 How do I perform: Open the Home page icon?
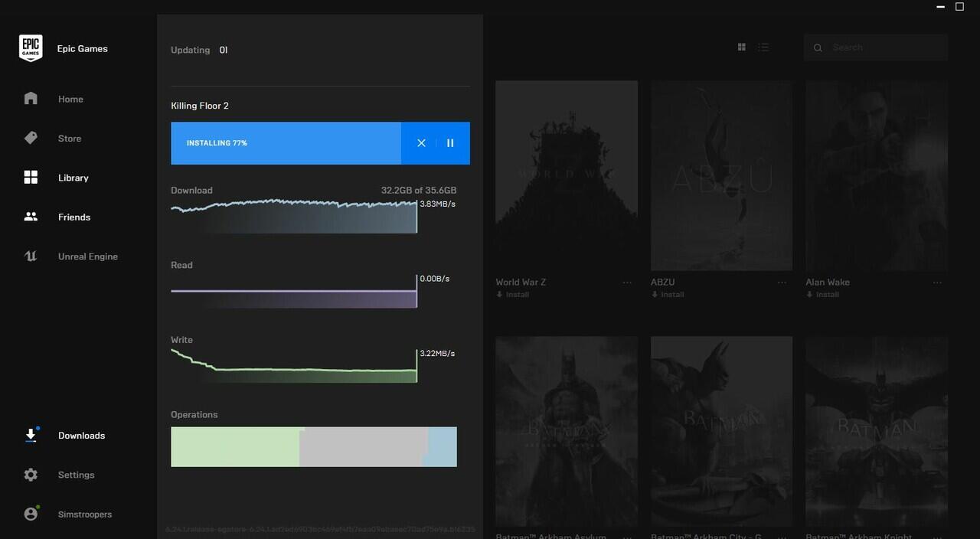tap(31, 99)
